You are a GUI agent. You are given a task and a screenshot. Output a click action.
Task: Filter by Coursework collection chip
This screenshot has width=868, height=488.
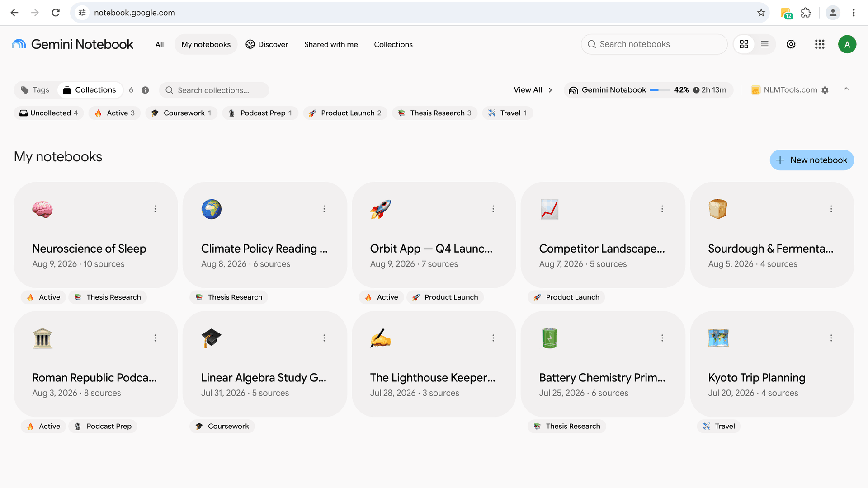click(x=181, y=113)
